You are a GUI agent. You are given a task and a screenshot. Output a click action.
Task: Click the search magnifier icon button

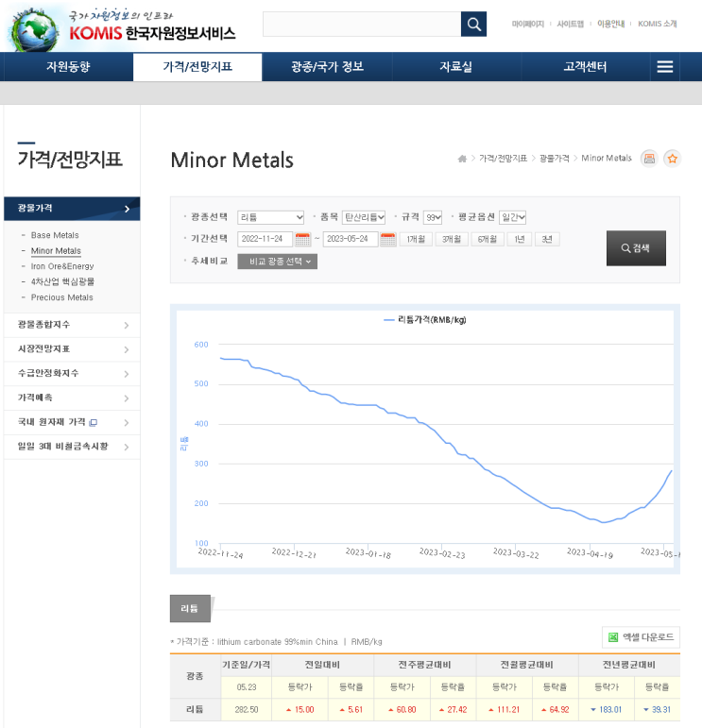(x=473, y=24)
